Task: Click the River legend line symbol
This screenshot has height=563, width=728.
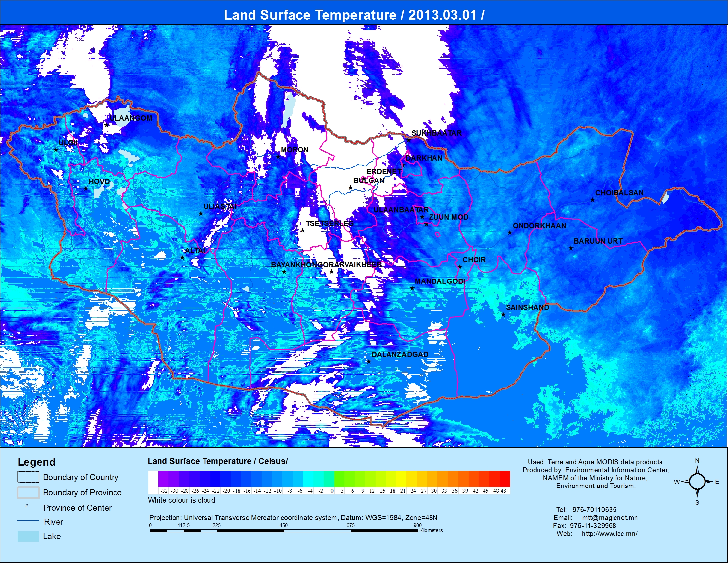Action: [28, 521]
